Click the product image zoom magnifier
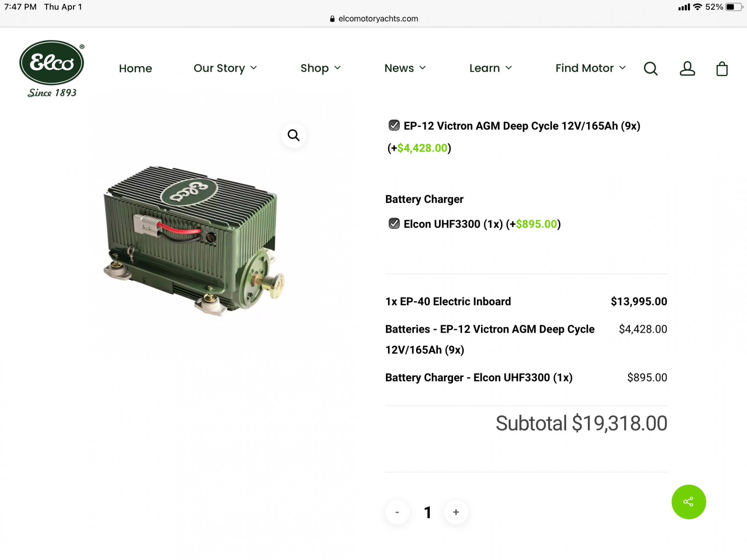Screen dimensions: 747x560 [x=294, y=135]
